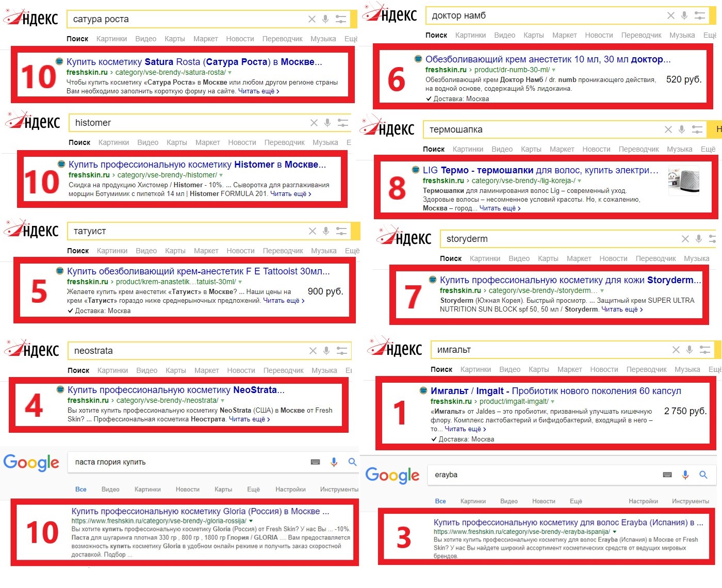Open "LIG Термо - термошапки" result title
Screen dimensions: 722x588
(x=540, y=170)
